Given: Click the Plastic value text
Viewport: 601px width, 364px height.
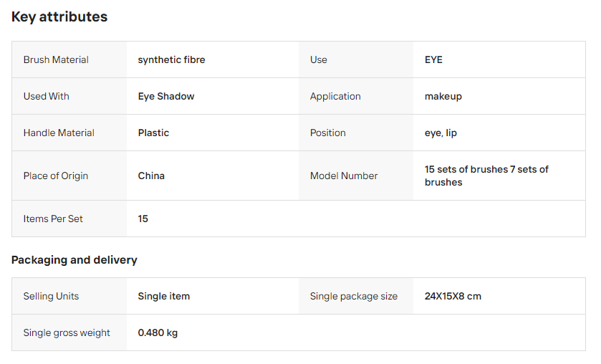Looking at the screenshot, I should [x=153, y=133].
